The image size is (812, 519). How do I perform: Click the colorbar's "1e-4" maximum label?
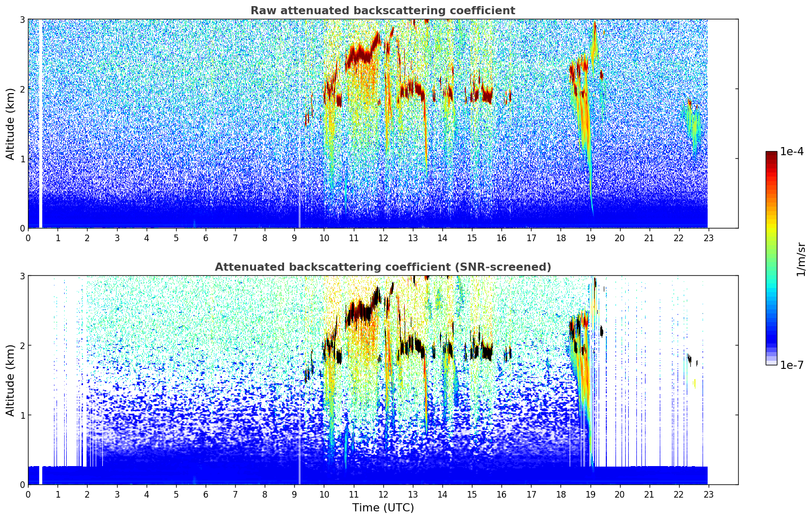click(x=792, y=152)
